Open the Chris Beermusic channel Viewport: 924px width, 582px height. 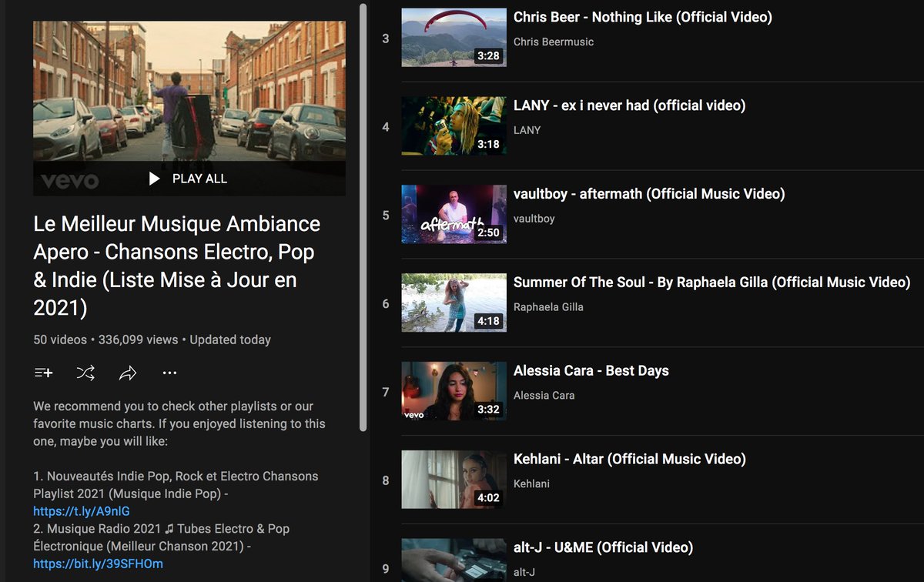tap(554, 42)
